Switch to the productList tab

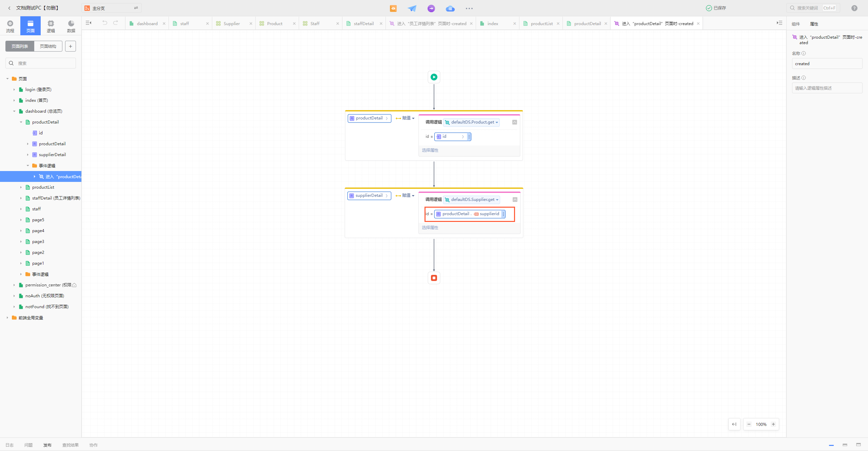(541, 23)
